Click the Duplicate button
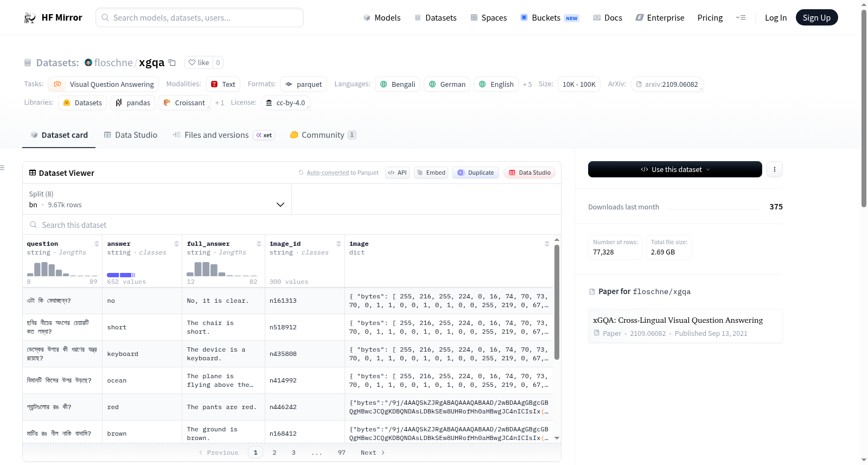The height and width of the screenshot is (465, 868). 476,173
